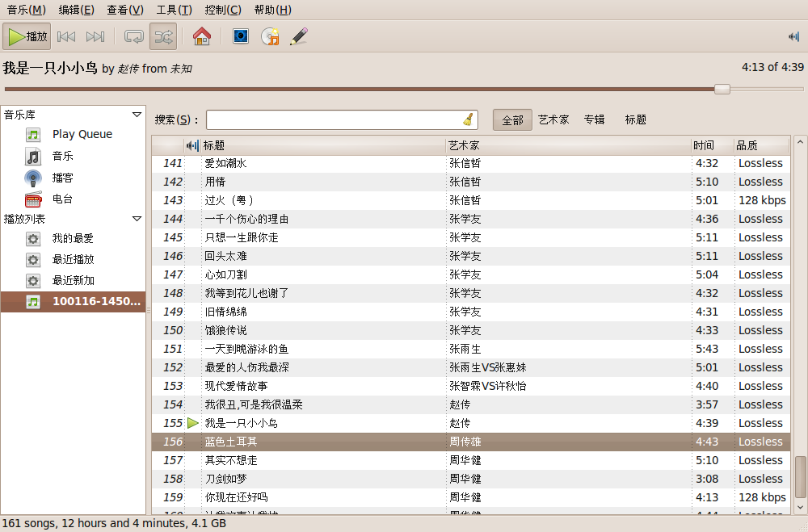
Task: Select the song 你现在还好吗
Action: coord(471,497)
